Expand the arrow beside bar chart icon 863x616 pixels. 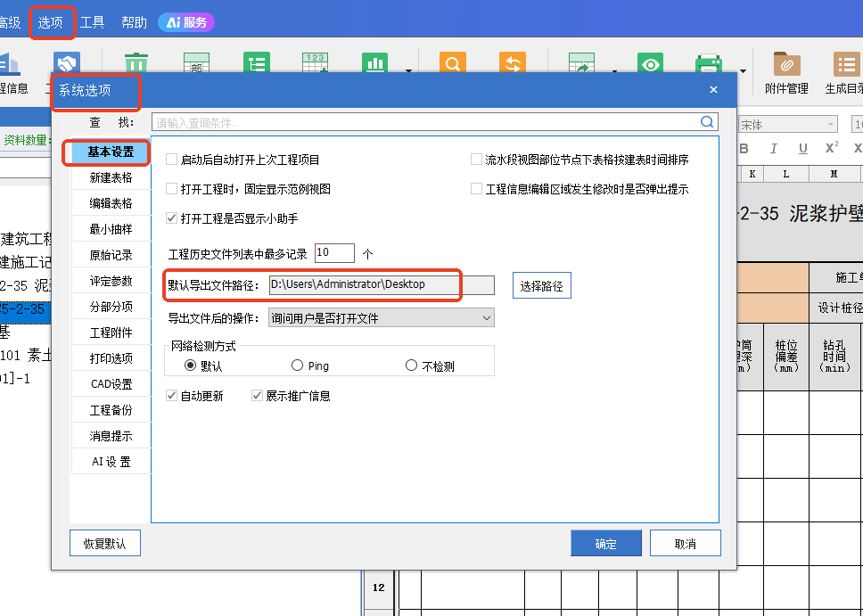click(408, 71)
